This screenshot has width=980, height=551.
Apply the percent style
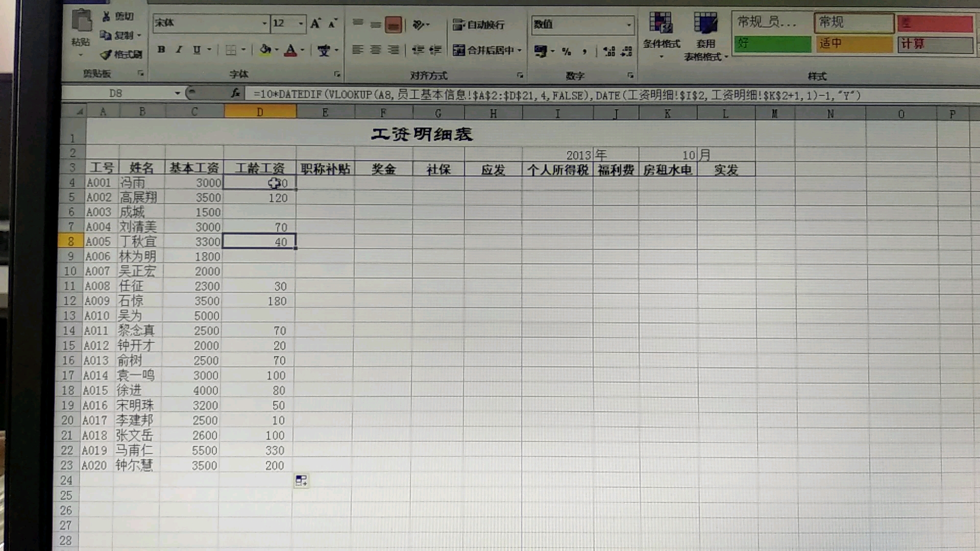(x=566, y=51)
